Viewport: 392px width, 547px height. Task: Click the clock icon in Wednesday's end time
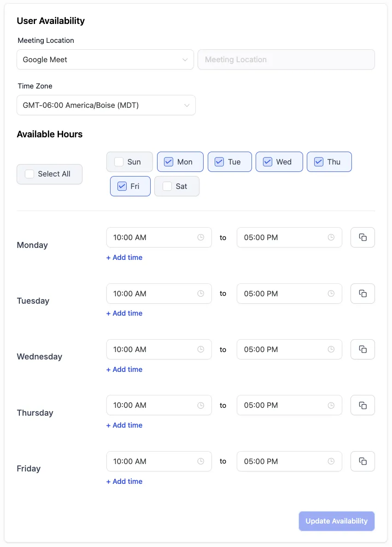[x=331, y=349]
